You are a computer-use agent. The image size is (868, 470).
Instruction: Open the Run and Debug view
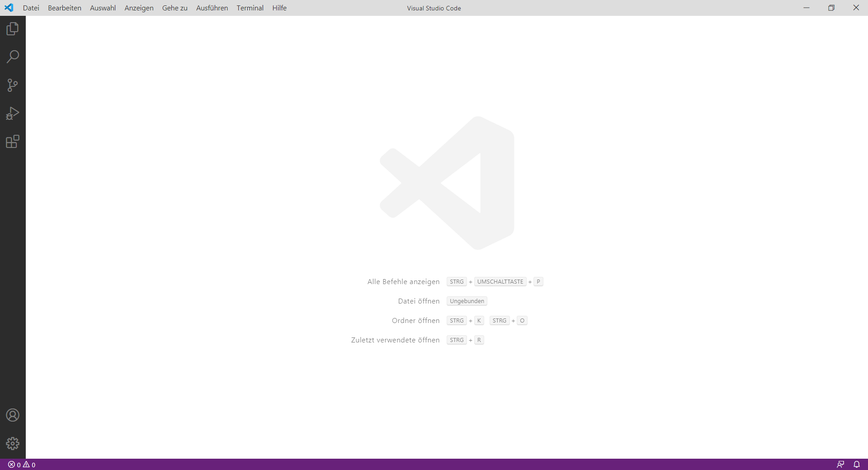pyautogui.click(x=12, y=113)
